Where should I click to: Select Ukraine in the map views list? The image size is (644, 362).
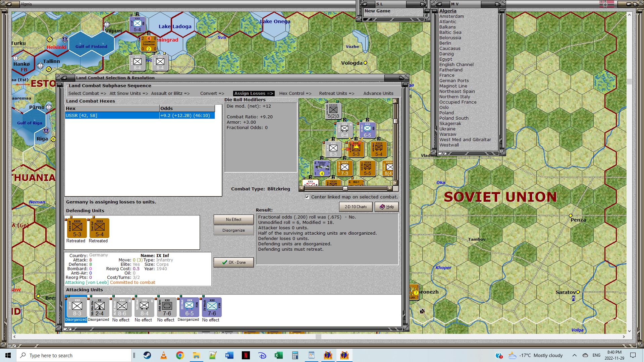[x=447, y=129]
